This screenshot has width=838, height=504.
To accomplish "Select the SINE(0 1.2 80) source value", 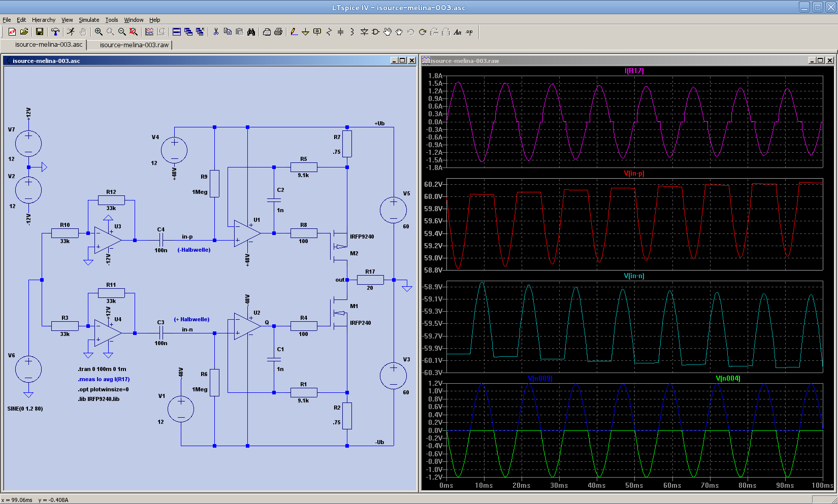I will (25, 409).
